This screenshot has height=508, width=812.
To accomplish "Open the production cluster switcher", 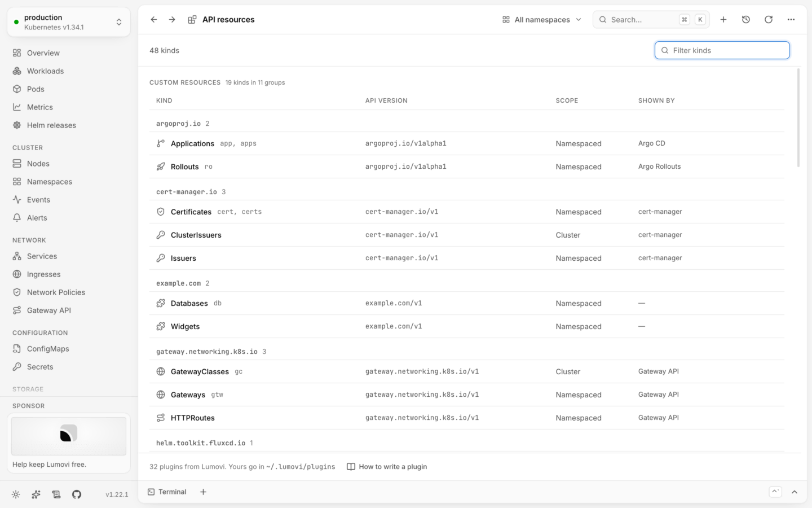I will (x=69, y=22).
